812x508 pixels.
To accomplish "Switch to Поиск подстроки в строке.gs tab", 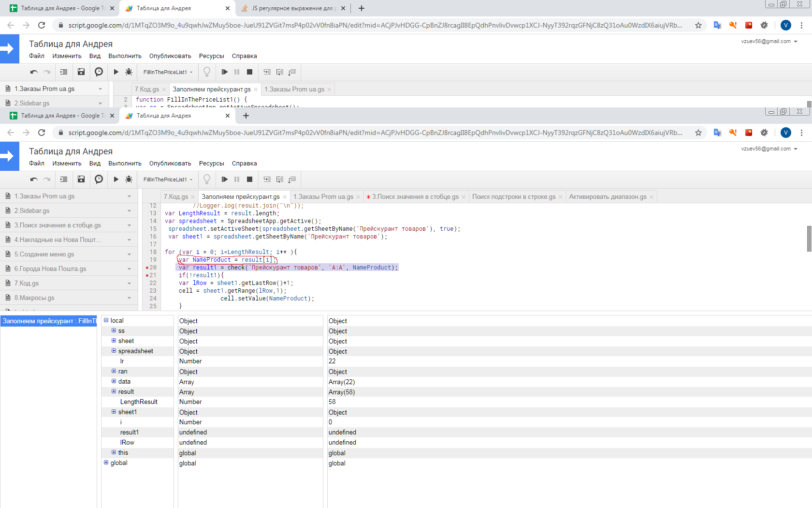I will tap(514, 197).
